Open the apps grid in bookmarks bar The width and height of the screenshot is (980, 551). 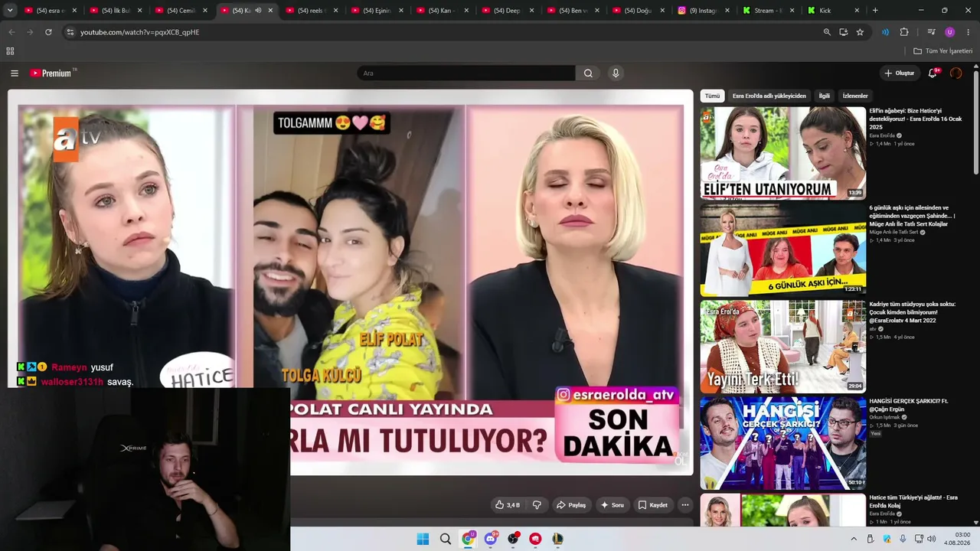coord(10,51)
